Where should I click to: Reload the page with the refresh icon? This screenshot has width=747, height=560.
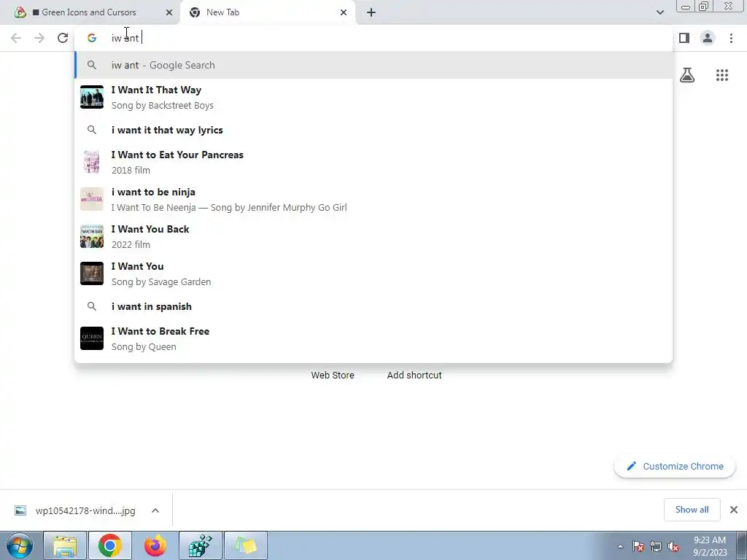point(63,38)
